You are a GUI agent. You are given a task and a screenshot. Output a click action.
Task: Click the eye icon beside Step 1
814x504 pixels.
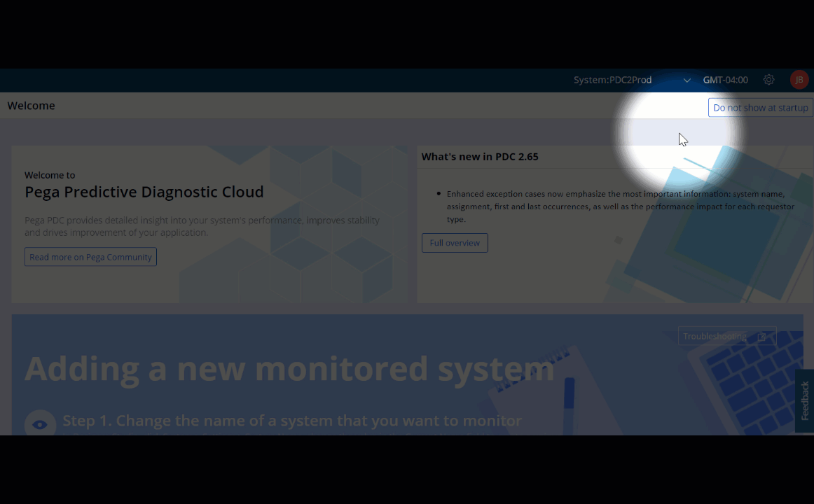[x=40, y=423]
